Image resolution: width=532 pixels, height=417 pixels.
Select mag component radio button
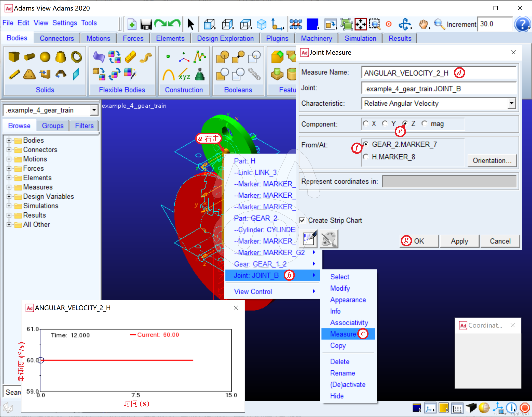pyautogui.click(x=424, y=124)
